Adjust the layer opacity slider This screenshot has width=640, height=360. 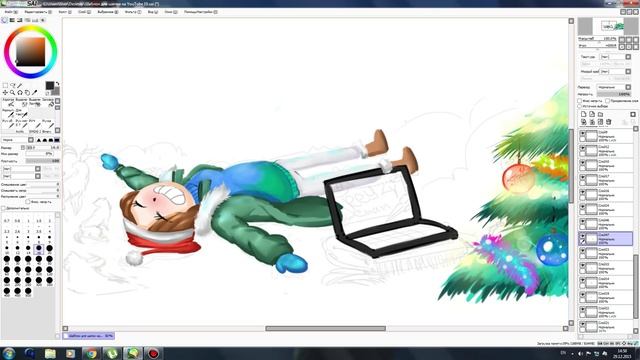click(x=614, y=94)
